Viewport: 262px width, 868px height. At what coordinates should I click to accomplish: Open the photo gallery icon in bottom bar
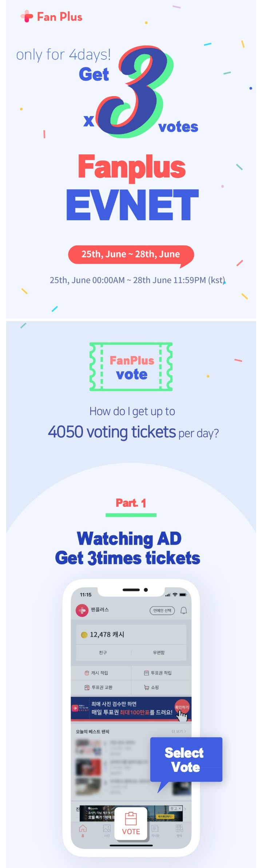[107, 829]
